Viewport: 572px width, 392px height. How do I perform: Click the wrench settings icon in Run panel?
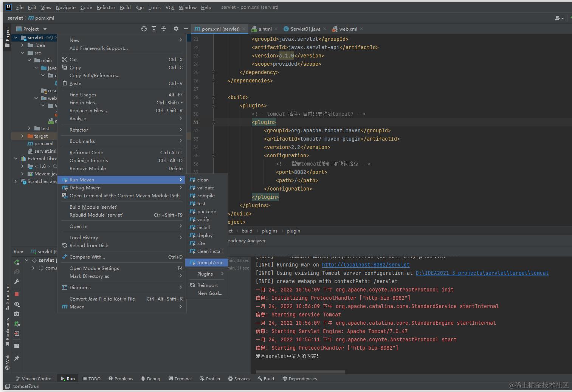click(17, 282)
